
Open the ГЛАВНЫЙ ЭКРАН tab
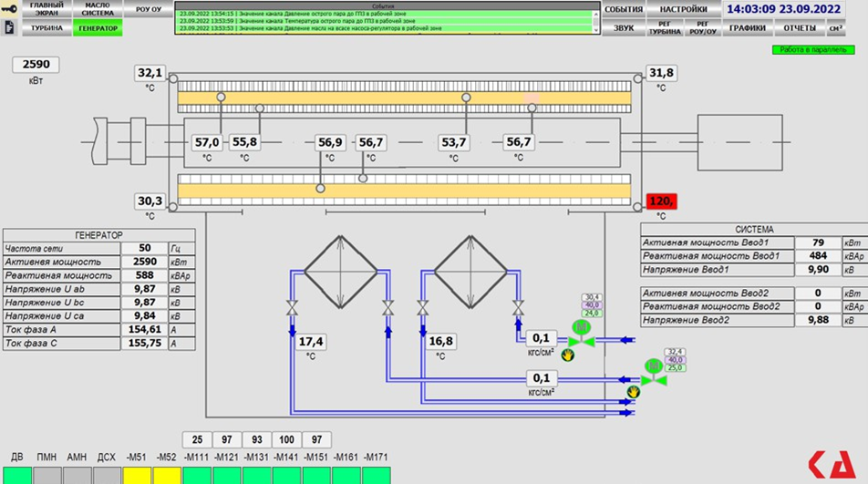tap(46, 9)
